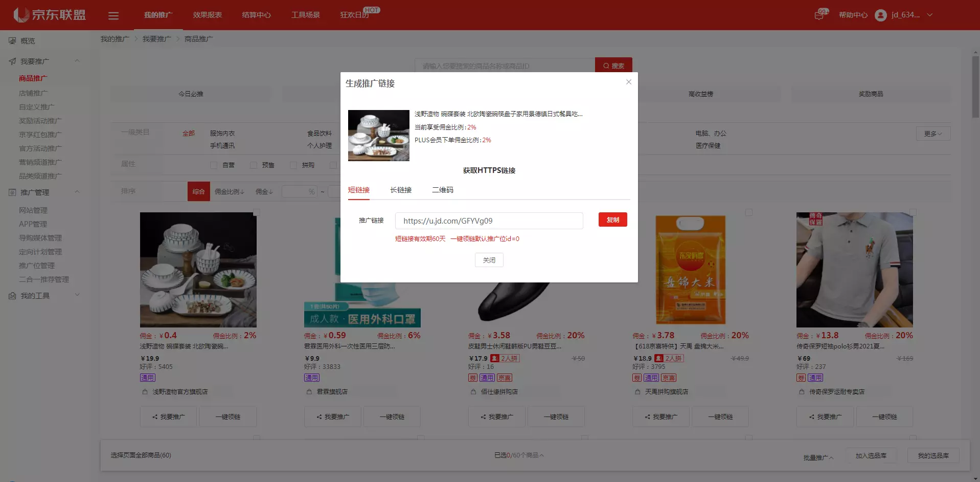Toggle the 预售 checkbox
This screenshot has height=482, width=980.
(x=253, y=165)
